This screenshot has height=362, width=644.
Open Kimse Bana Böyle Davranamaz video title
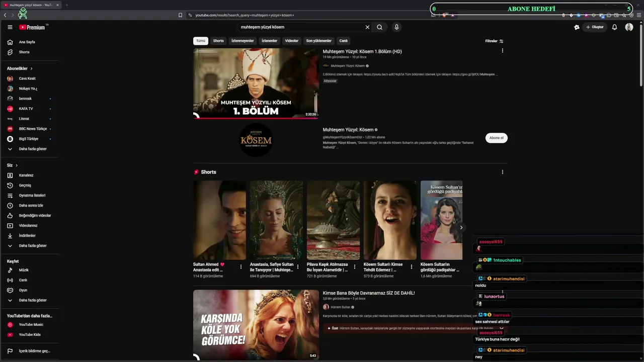(x=369, y=293)
